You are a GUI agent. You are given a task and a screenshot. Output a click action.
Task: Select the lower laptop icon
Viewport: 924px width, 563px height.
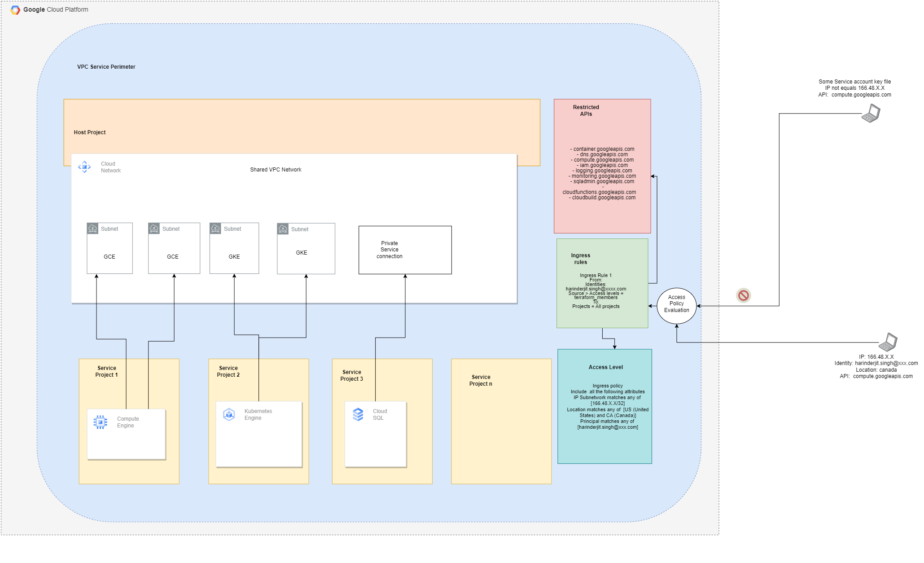point(888,342)
